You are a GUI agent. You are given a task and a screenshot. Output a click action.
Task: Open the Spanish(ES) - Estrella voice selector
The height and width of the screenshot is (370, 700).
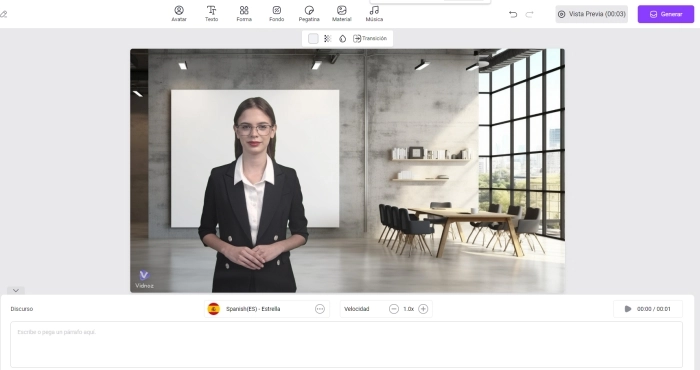coord(267,309)
